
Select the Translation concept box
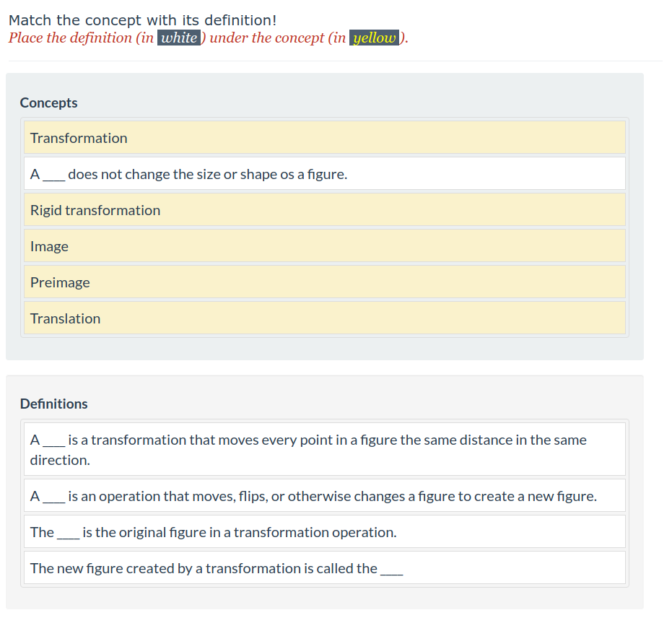324,318
